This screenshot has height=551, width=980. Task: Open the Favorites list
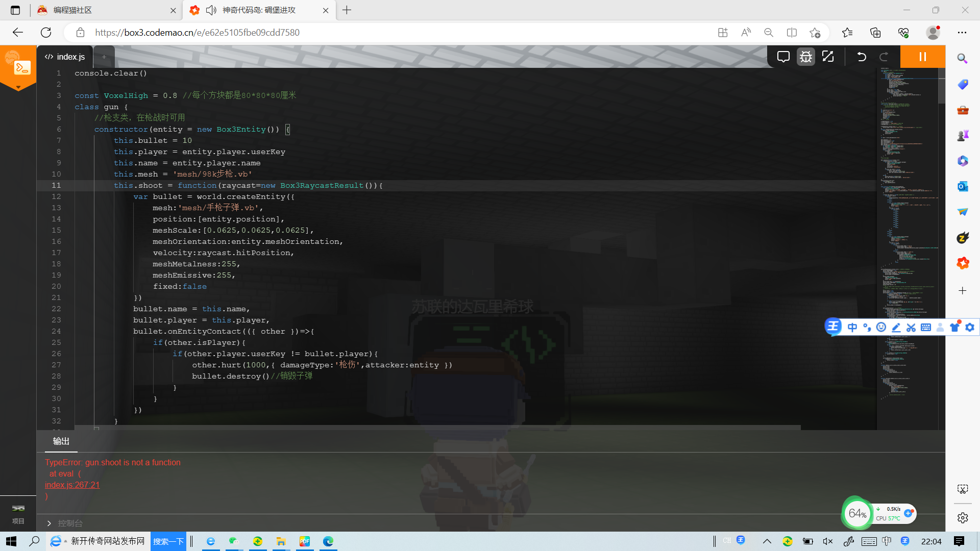(848, 33)
